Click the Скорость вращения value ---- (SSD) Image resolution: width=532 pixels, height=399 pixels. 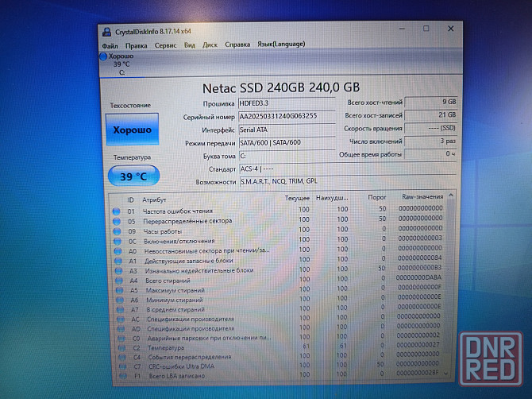[x=431, y=128]
